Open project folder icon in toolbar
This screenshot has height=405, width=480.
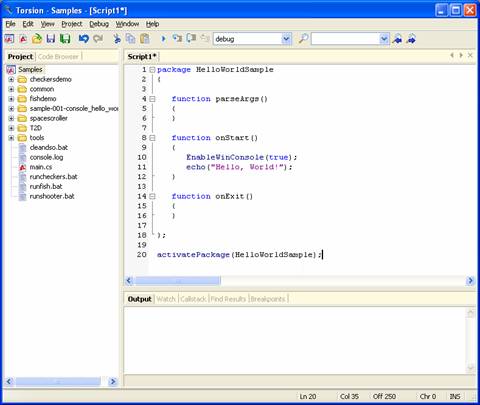(37, 39)
